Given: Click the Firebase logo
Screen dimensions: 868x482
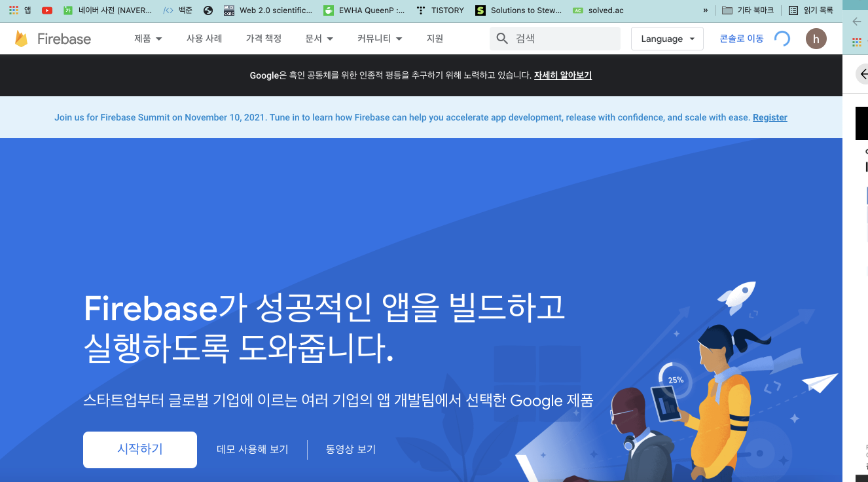Looking at the screenshot, I should pyautogui.click(x=52, y=39).
